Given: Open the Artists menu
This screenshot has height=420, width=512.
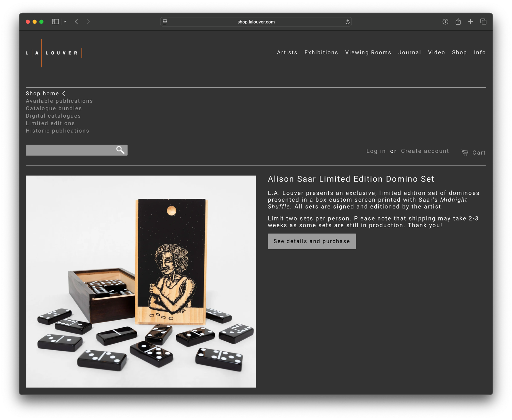Looking at the screenshot, I should (x=287, y=52).
